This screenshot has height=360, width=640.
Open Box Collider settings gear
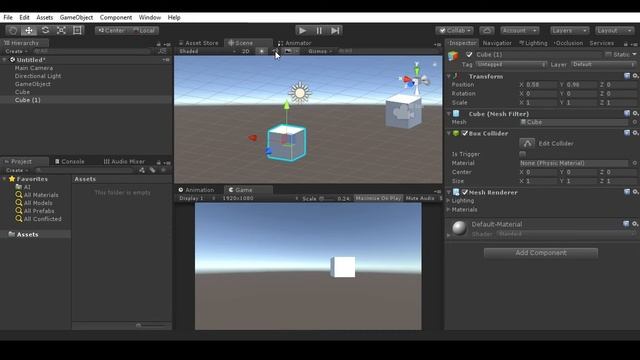pos(635,133)
